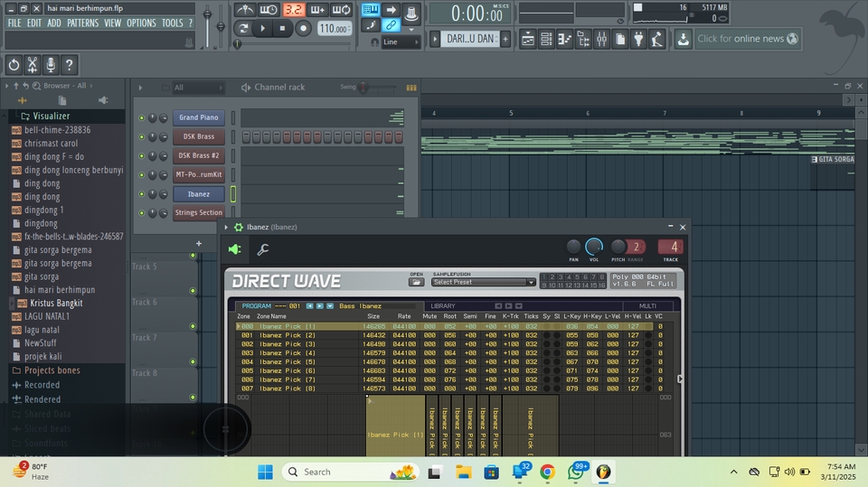
Task: Open the Windows Start menu
Action: coord(265,472)
